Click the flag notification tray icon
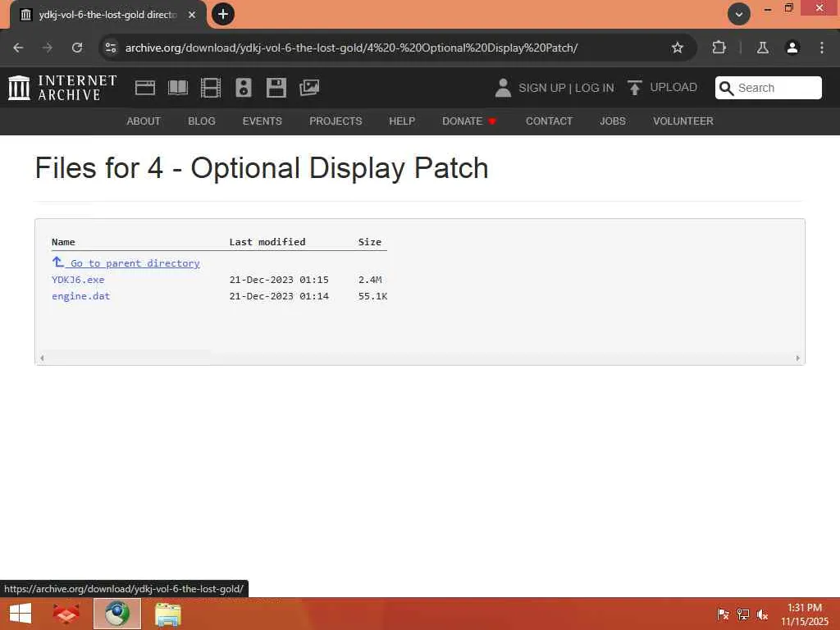Screen dimensions: 840x630 [x=724, y=614]
